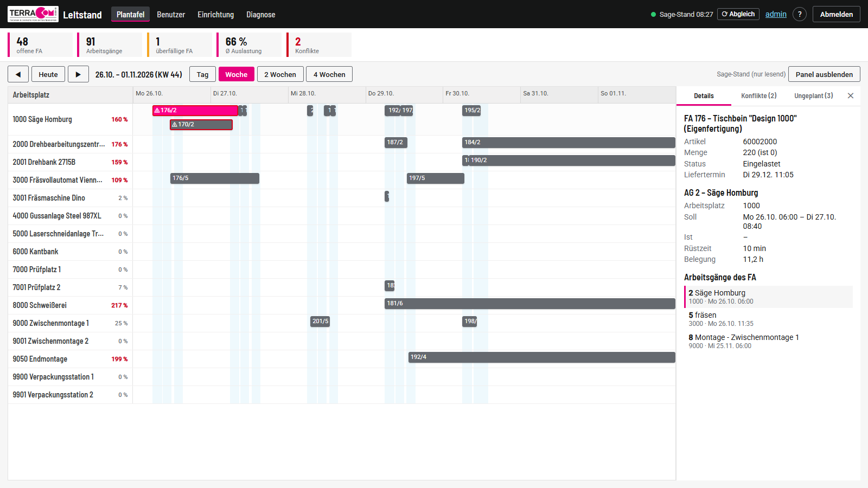This screenshot has width=868, height=488.
Task: Open the Konflikte (2) tab
Action: tap(759, 96)
